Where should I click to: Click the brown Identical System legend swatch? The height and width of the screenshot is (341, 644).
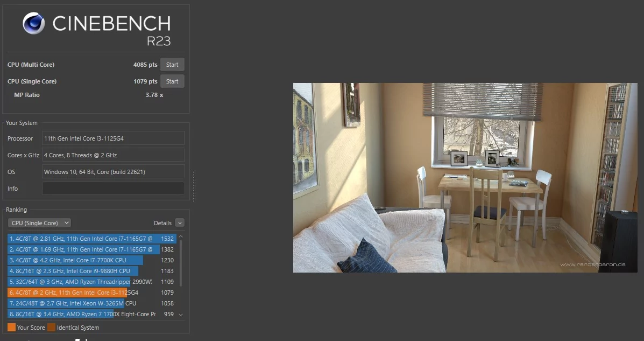[51, 328]
